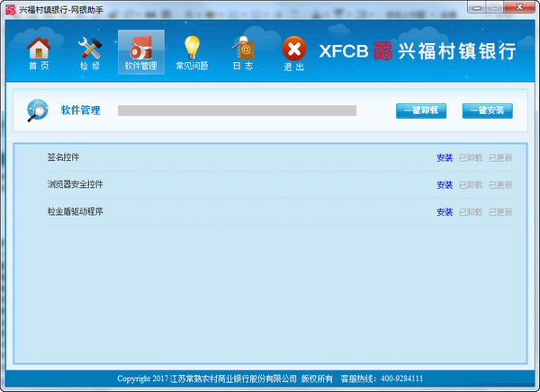This screenshot has height=392, width=540.
Task: Click 已更新 in the 浏览器安全控件 row
Action: click(x=500, y=185)
